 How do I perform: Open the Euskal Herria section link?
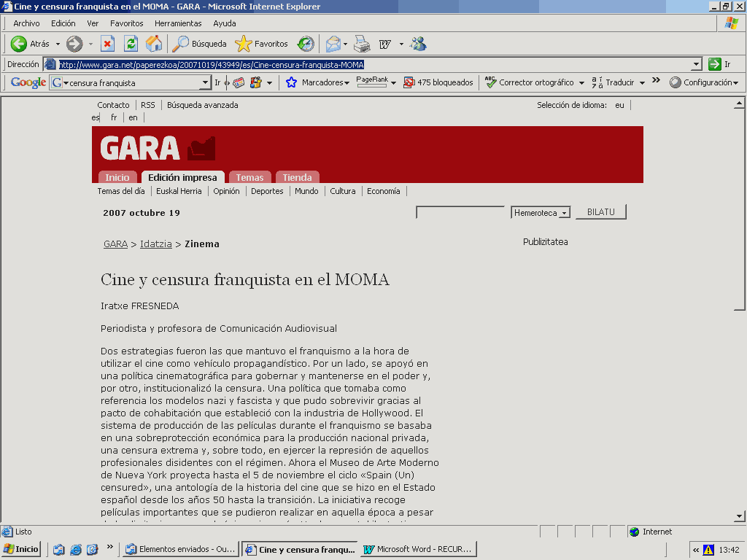(x=179, y=191)
